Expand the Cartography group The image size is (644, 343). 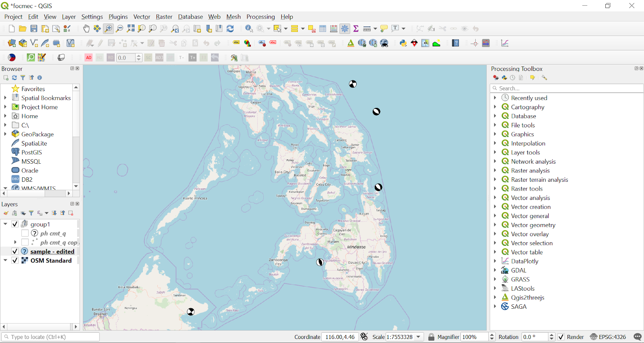495,107
